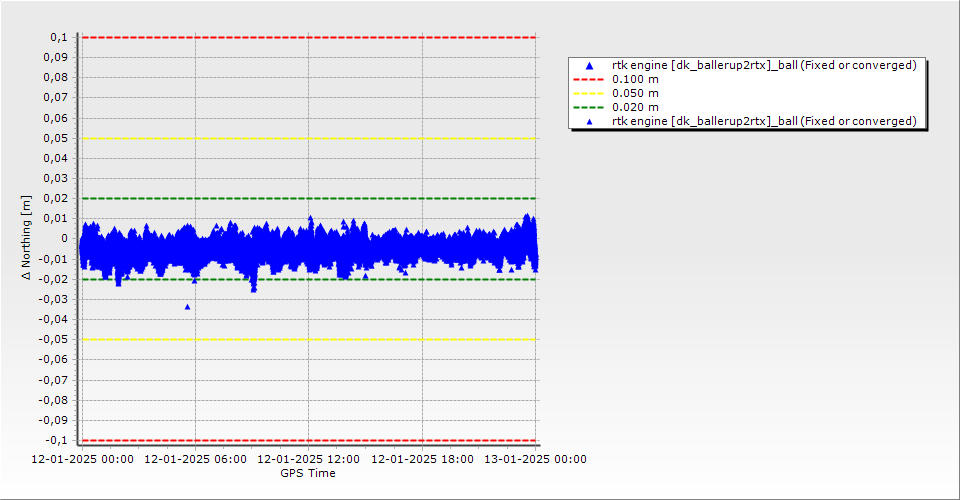Click the '-0,04' y-axis tick label
This screenshot has width=960, height=500.
point(53,319)
